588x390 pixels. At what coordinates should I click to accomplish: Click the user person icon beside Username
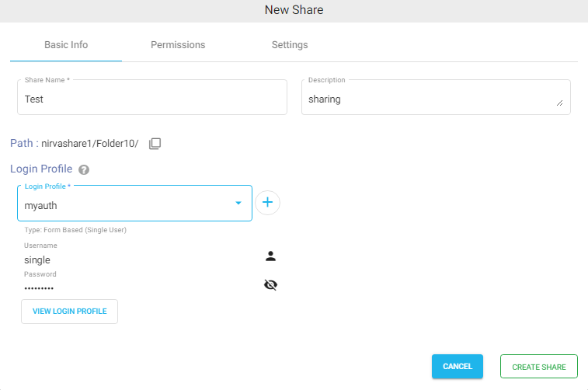(x=270, y=256)
